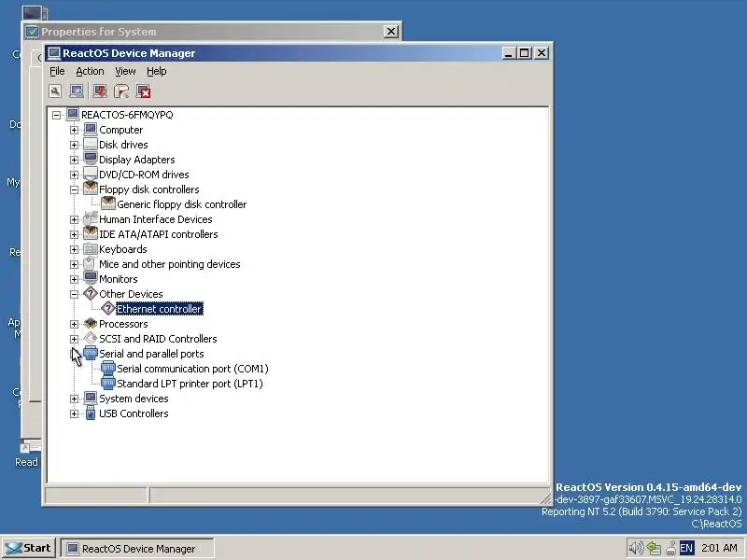Select the USB Controllers label

click(134, 413)
